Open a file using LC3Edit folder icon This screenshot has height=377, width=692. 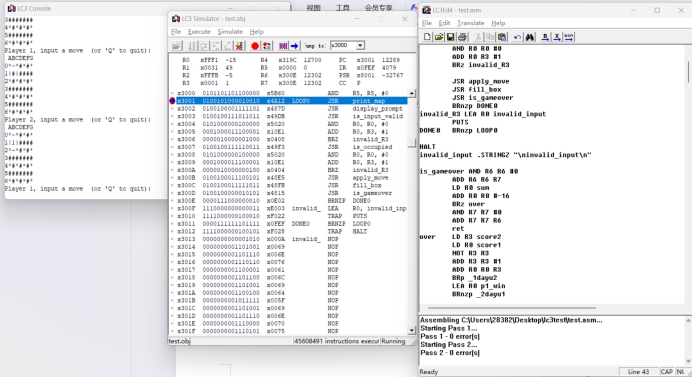(439, 37)
